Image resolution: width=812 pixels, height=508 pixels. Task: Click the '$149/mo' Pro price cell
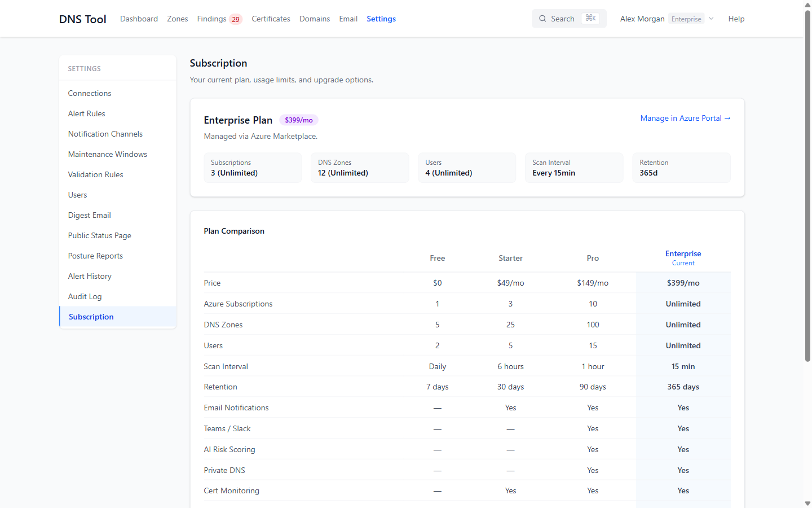click(593, 283)
